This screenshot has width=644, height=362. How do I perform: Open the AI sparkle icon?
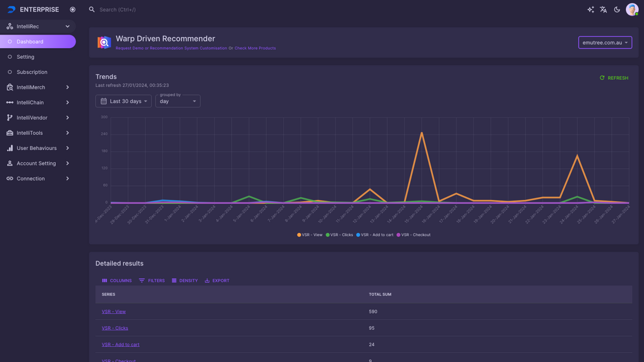[591, 10]
